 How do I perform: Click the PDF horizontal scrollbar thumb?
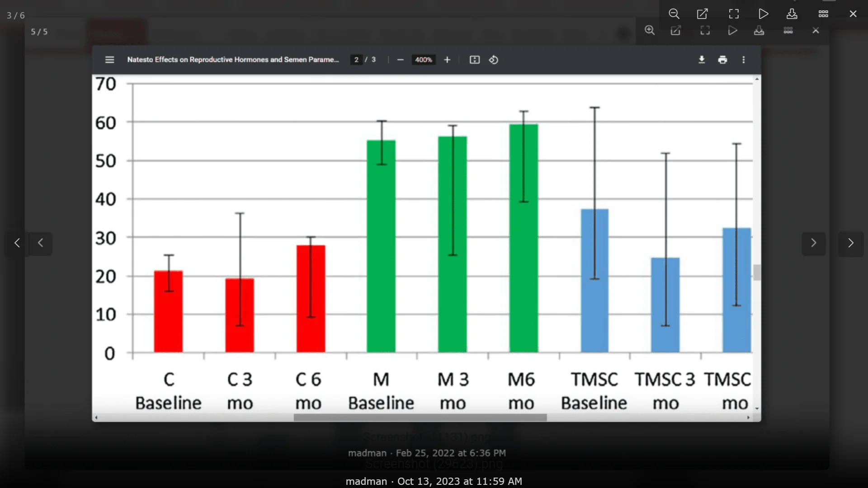click(420, 418)
